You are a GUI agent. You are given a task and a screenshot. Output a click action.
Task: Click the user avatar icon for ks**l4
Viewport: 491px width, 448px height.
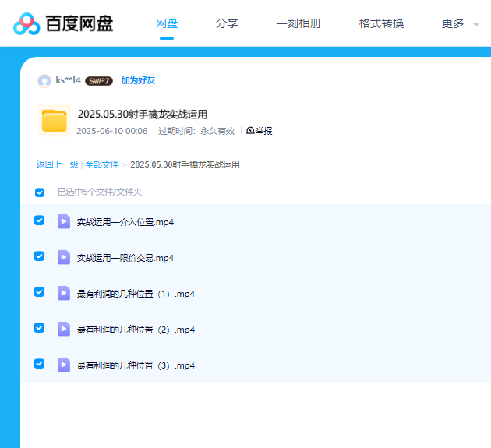point(44,80)
